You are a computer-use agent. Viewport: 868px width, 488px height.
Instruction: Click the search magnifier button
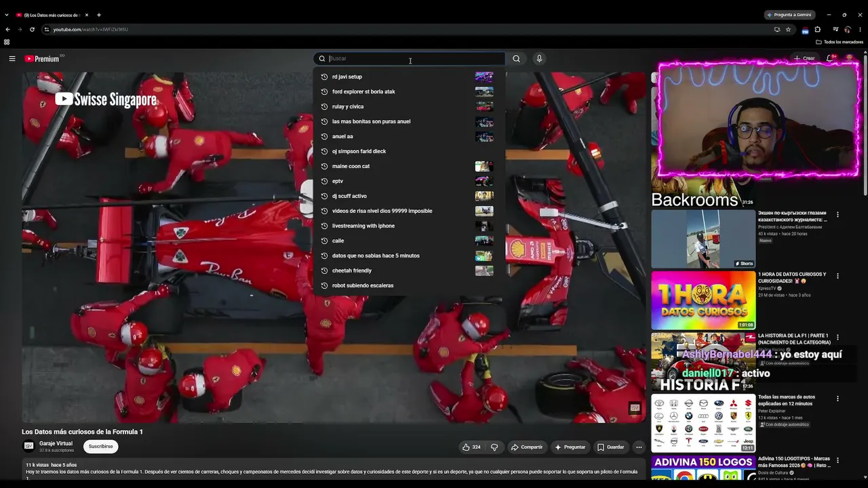tap(516, 58)
